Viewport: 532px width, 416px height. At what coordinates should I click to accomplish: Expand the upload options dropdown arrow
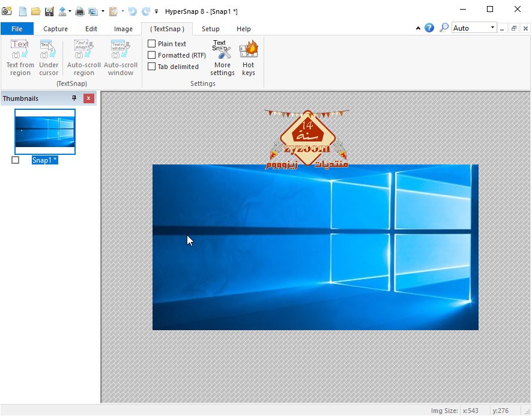coord(70,11)
